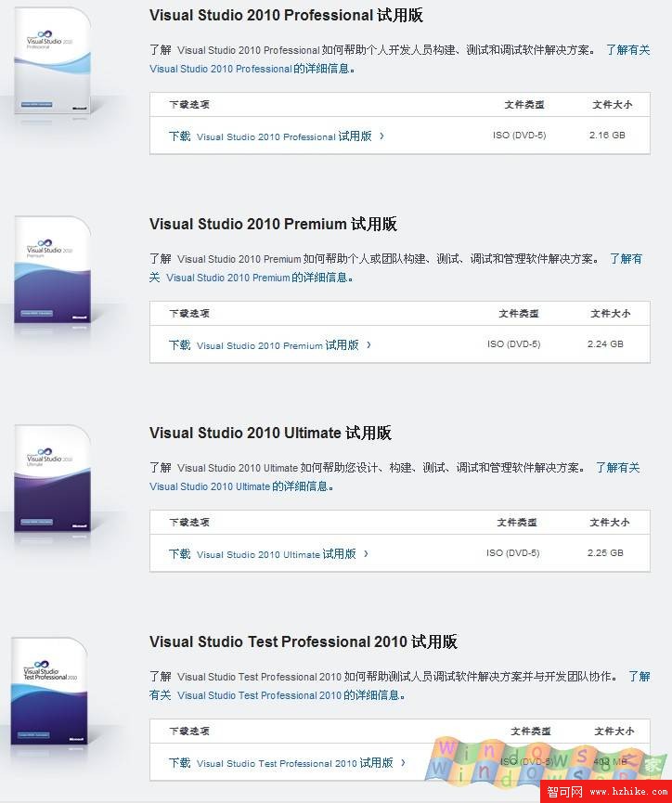Click ISO (DVD-5) in Premium row
The height and width of the screenshot is (803, 672).
click(x=513, y=344)
